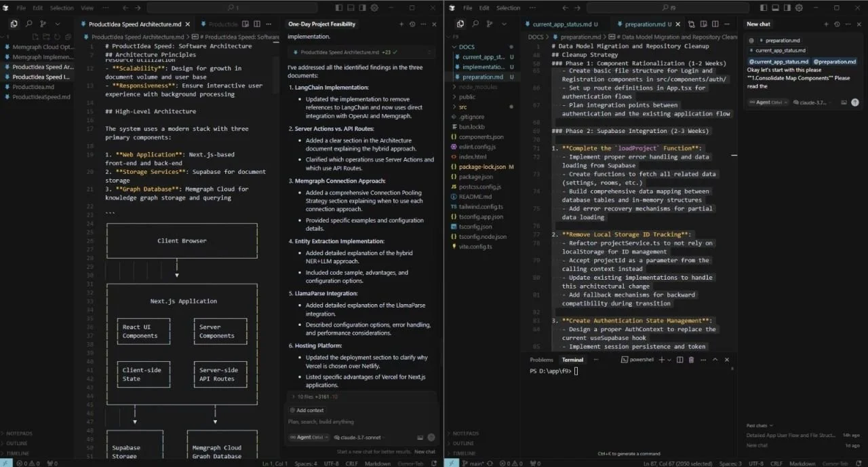Screen dimensions: 868x467
Task: Open chat history in One-Day Project Feasibility panel
Action: point(412,24)
